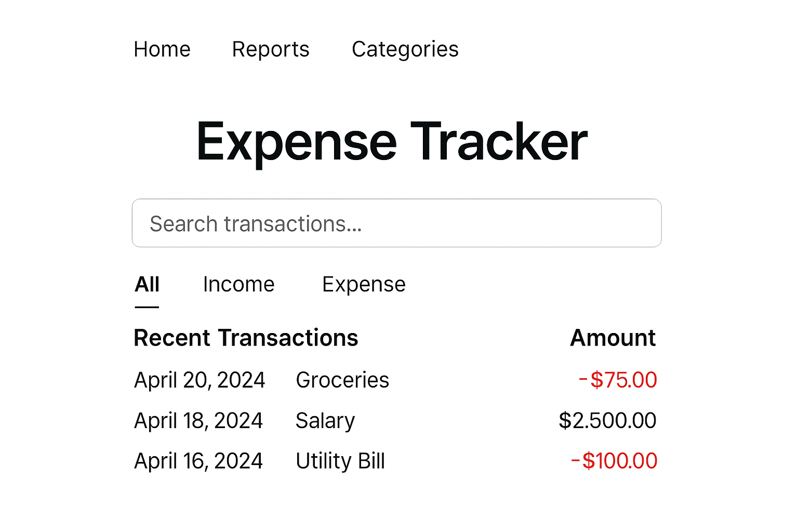Switch to the Expense filter tab
The width and height of the screenshot is (798, 532).
point(364,284)
